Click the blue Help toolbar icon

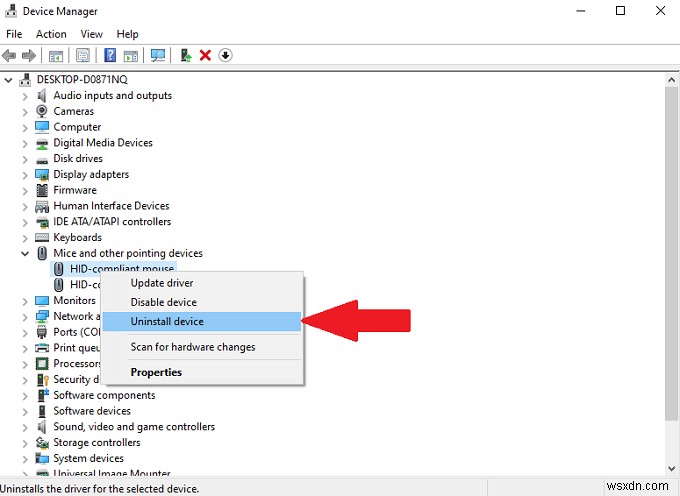(110, 55)
